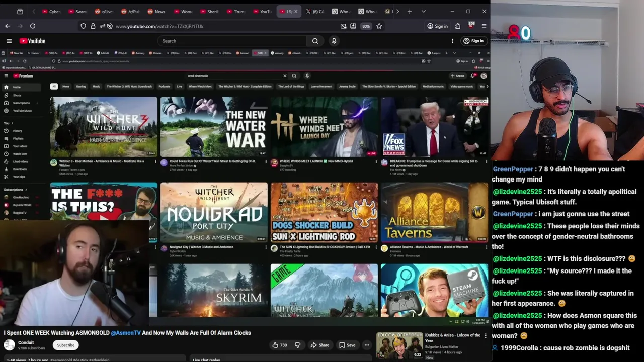The height and width of the screenshot is (362, 644).
Task: Switch to the Sherif YouTube tab
Action: (209, 11)
